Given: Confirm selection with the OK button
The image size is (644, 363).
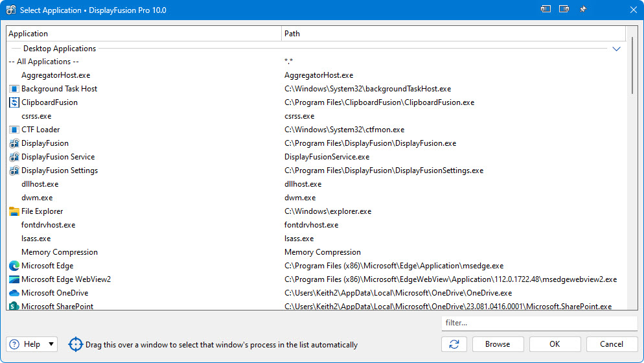Looking at the screenshot, I should coord(555,344).
